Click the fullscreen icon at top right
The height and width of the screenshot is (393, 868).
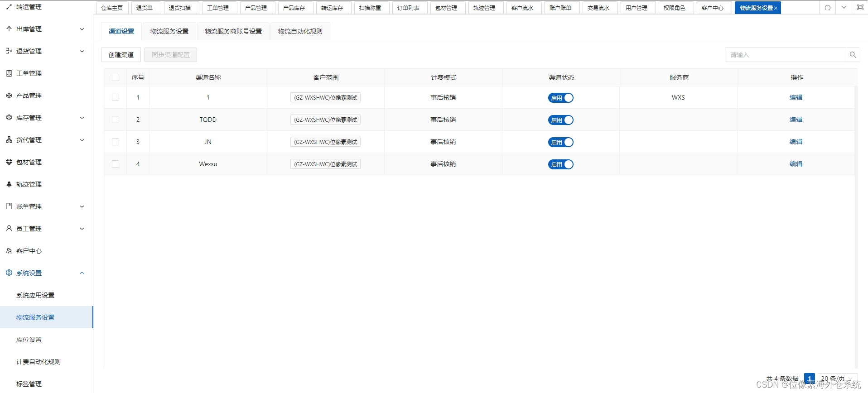pyautogui.click(x=860, y=8)
